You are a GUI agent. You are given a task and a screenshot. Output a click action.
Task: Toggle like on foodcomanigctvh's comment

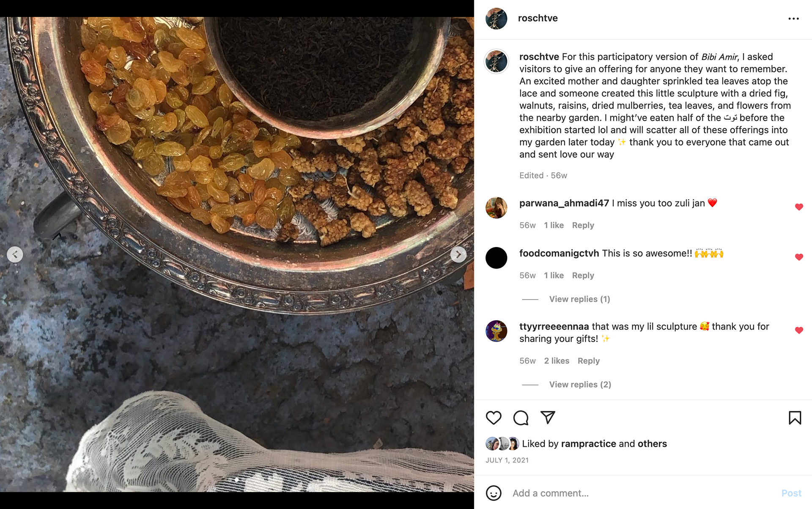(799, 257)
